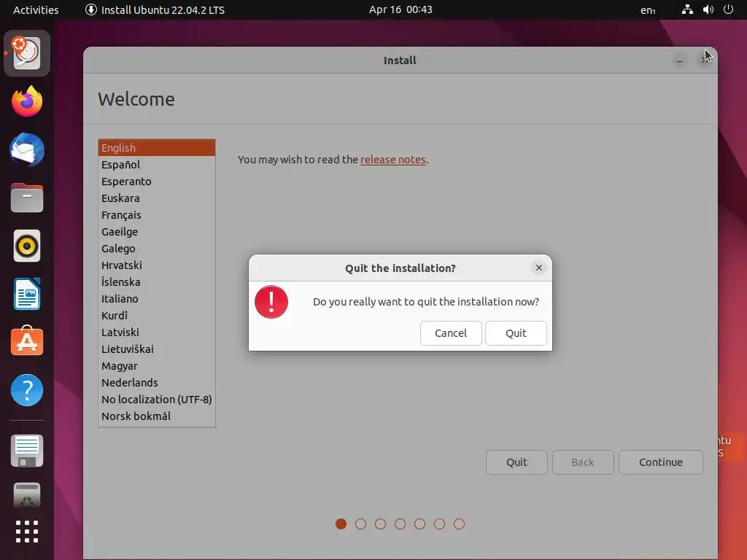
Task: Select Galego in the language list
Action: click(x=157, y=249)
